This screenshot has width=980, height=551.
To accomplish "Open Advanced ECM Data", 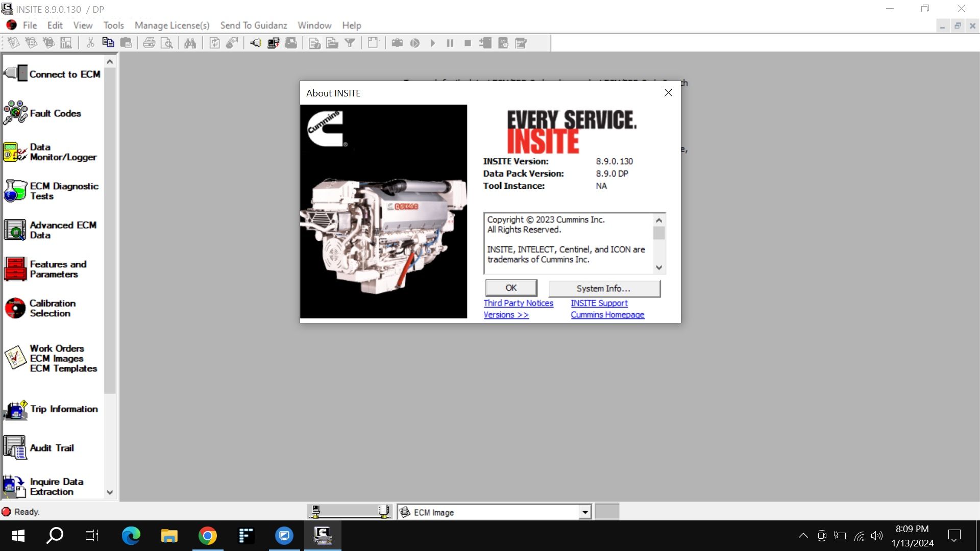I will (50, 230).
